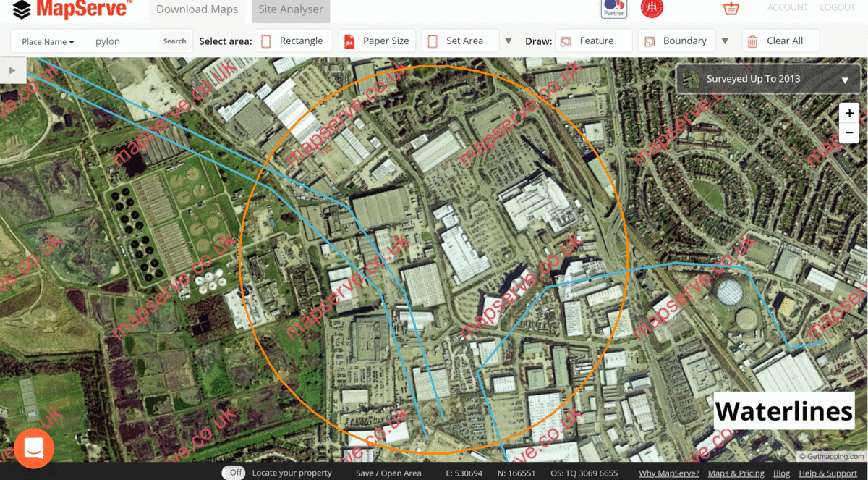Open the Surveyed Up To 2013 dropdown
Viewport: 868px width, 480px height.
click(x=767, y=79)
